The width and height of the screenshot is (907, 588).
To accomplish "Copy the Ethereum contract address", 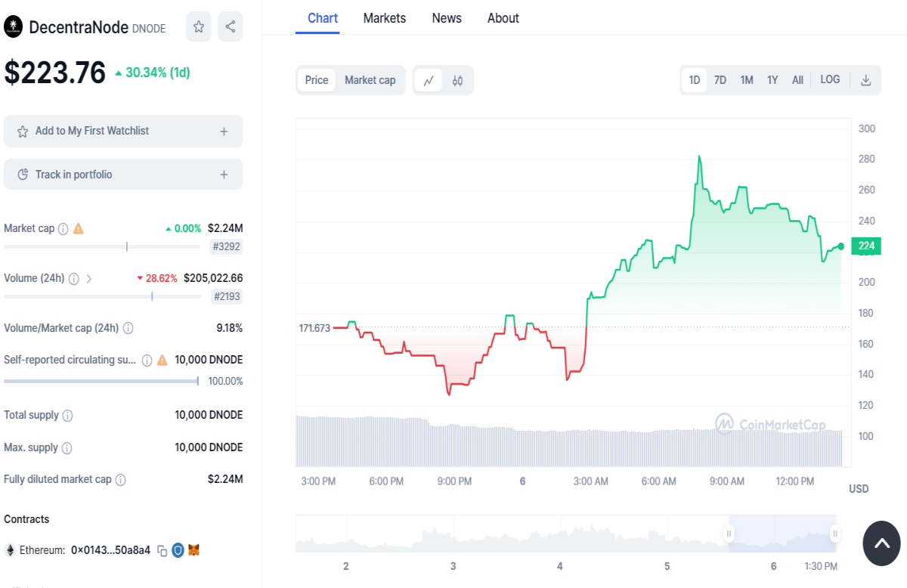I will 162,550.
